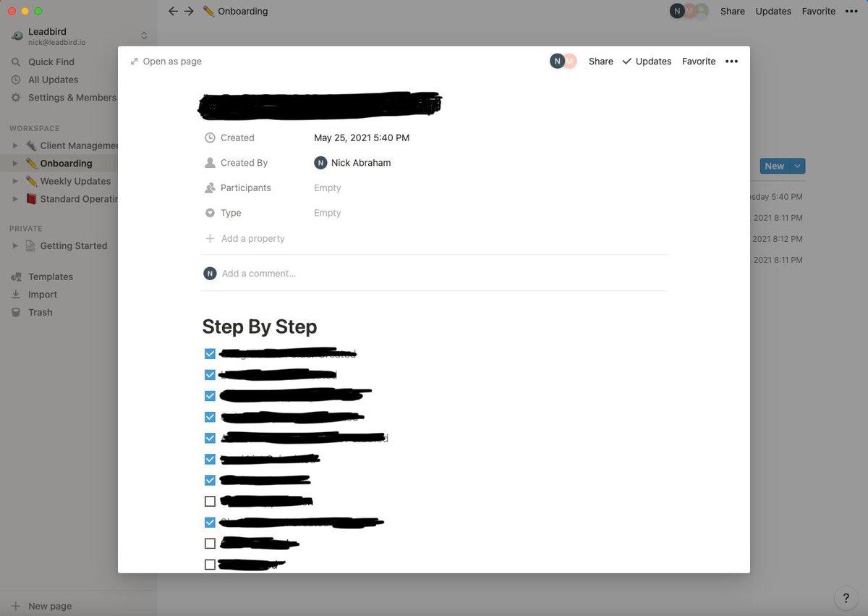Image resolution: width=868 pixels, height=616 pixels.
Task: Click Open as page link
Action: tap(166, 62)
